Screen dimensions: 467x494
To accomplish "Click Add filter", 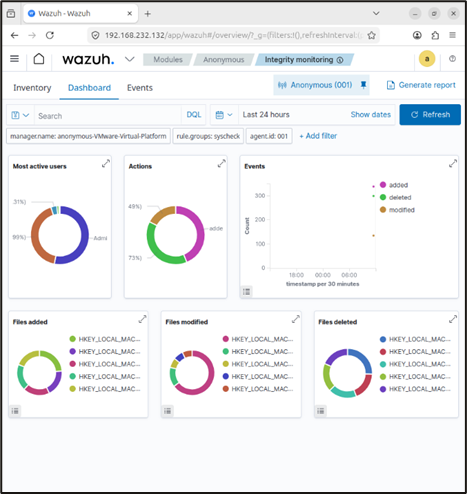I will (x=318, y=136).
